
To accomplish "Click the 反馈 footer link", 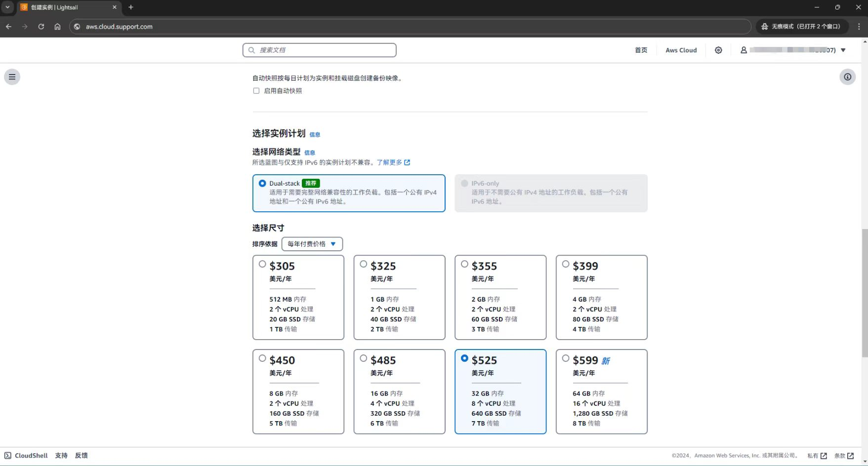I will tap(82, 456).
